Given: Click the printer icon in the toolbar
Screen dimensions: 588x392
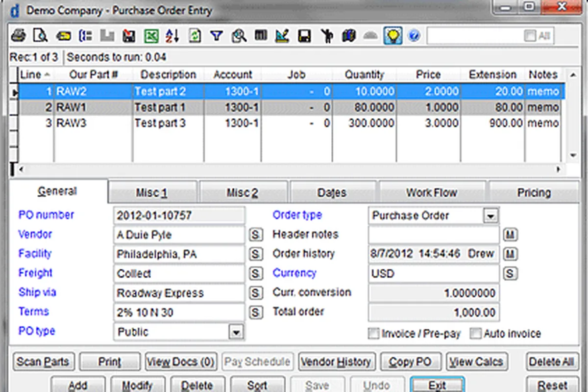Looking at the screenshot, I should (x=18, y=36).
